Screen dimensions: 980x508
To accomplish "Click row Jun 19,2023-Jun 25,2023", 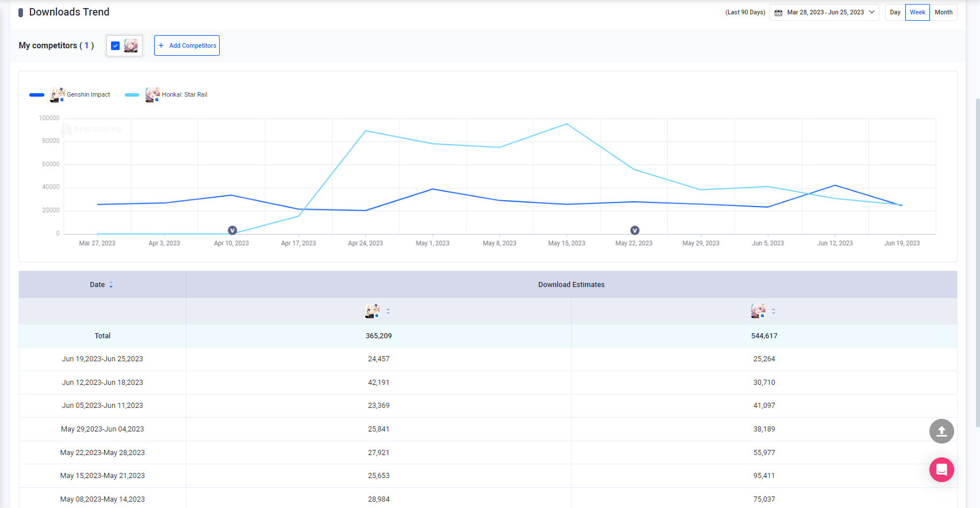I will [488, 359].
